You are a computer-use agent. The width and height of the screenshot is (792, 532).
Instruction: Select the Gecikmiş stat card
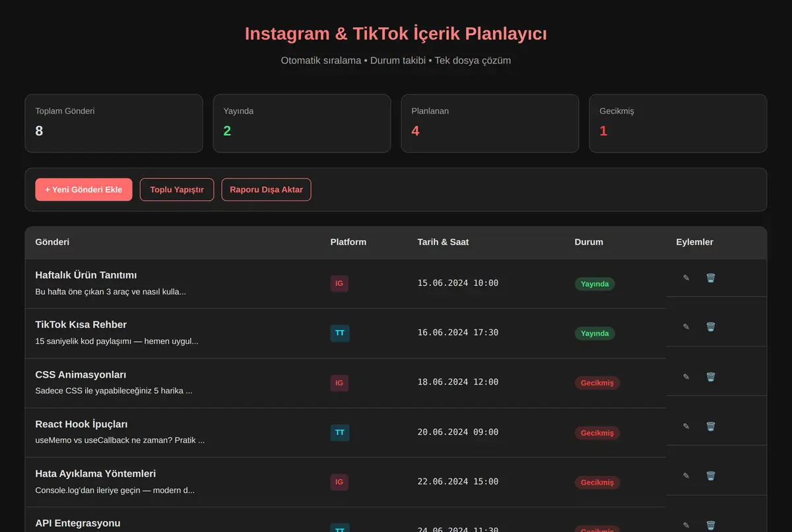[678, 123]
